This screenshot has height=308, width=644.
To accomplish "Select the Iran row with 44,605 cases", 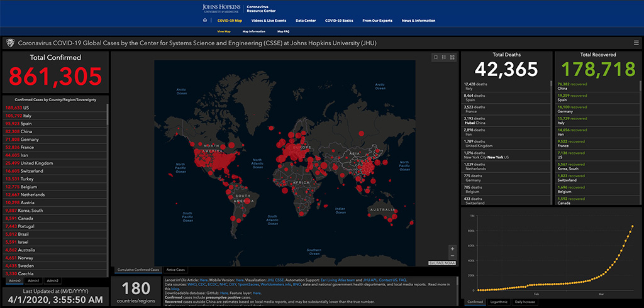I will (55, 155).
